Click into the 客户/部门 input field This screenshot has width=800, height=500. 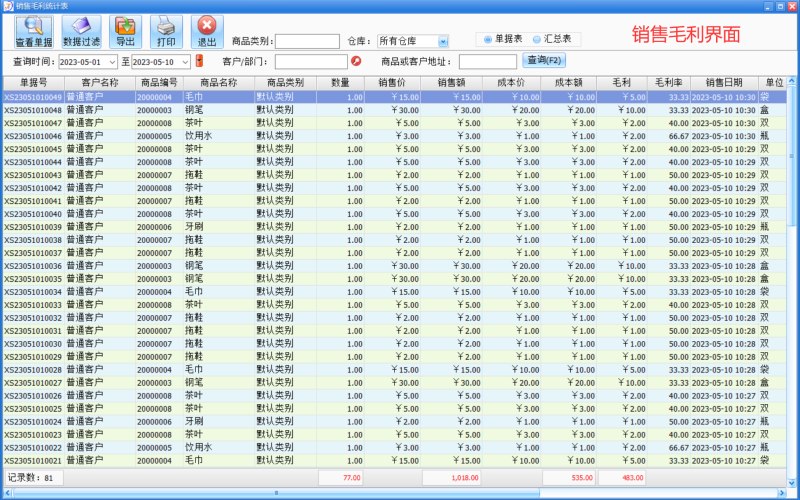click(311, 62)
